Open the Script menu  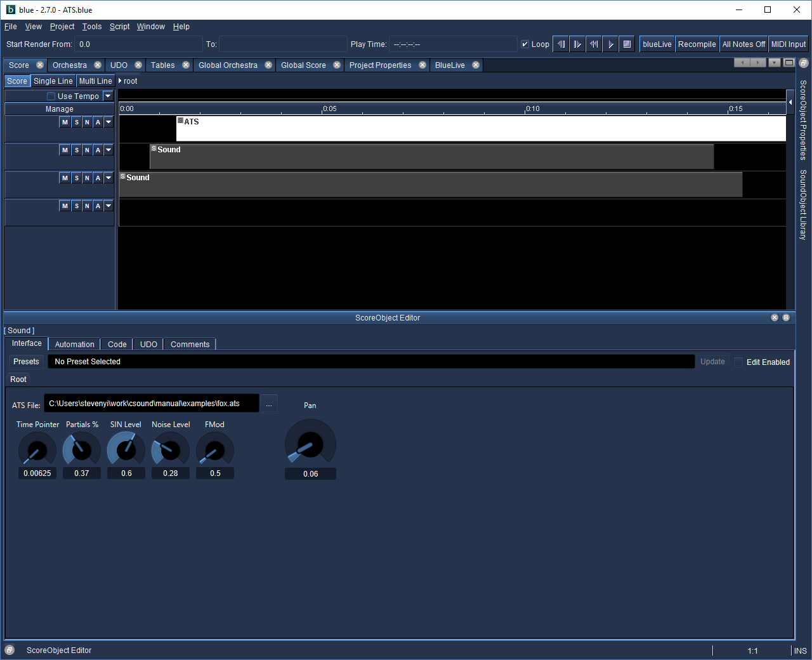[x=119, y=27]
